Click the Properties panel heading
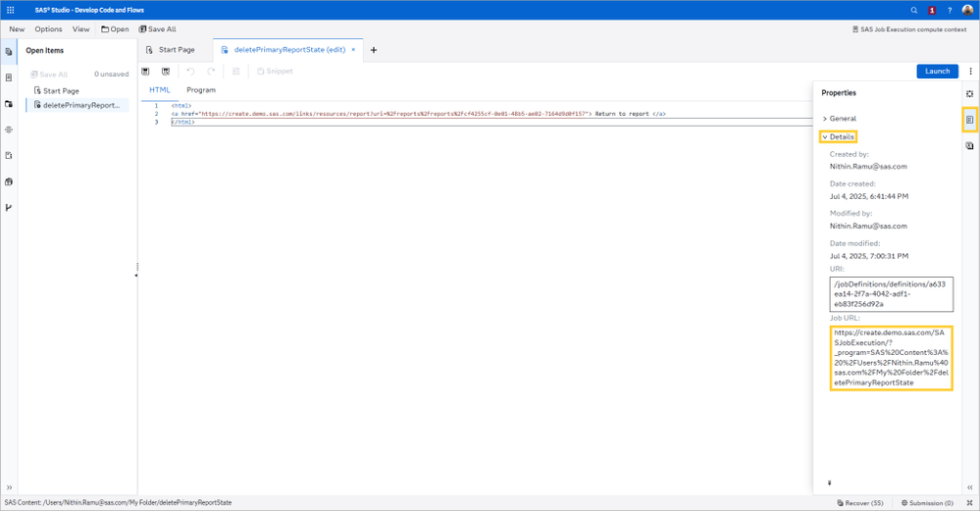Viewport: 980px width, 511px height. (838, 93)
